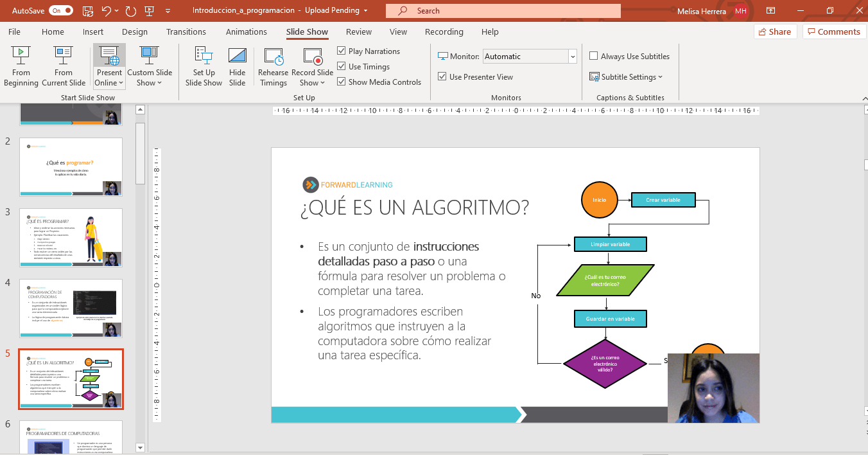This screenshot has width=868, height=455.
Task: Select slide 2 thumbnail
Action: (71, 166)
